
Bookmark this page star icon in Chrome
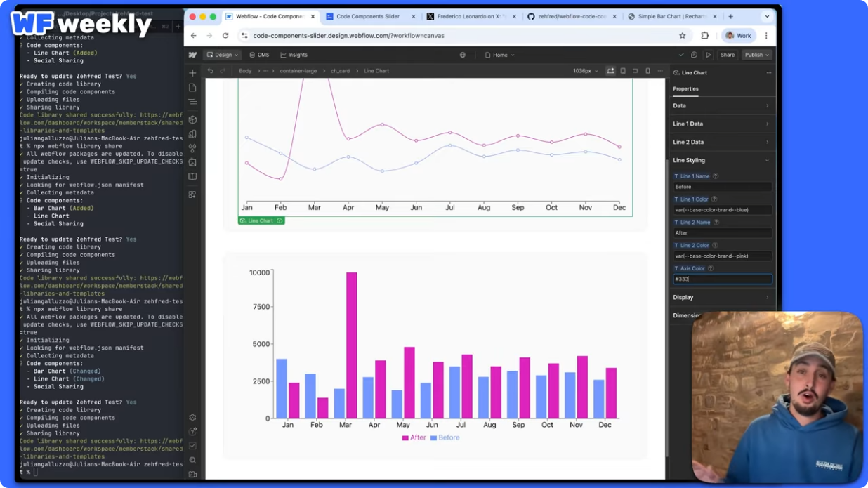682,36
